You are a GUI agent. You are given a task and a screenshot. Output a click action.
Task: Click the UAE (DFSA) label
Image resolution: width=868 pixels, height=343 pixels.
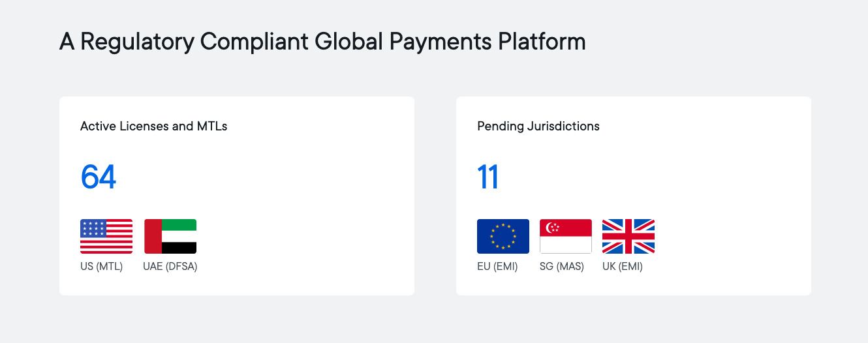click(170, 266)
